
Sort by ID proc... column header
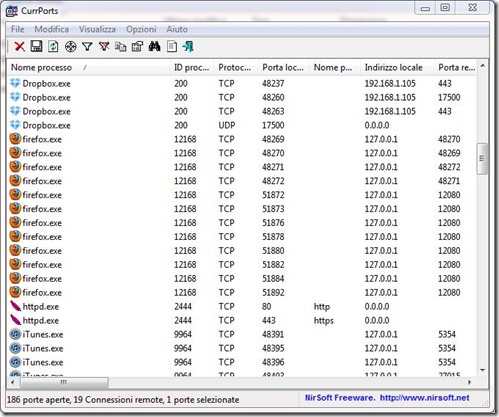click(x=192, y=67)
